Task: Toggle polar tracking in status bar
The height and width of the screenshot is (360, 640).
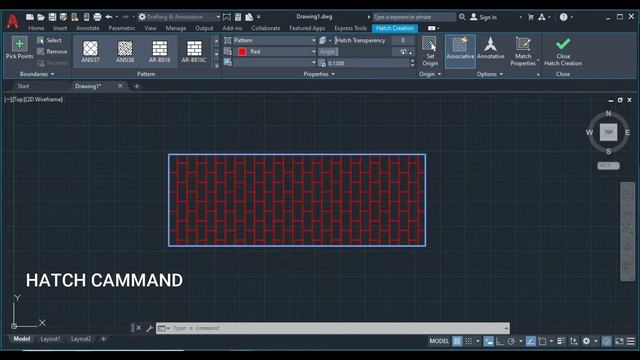Action: click(x=511, y=341)
